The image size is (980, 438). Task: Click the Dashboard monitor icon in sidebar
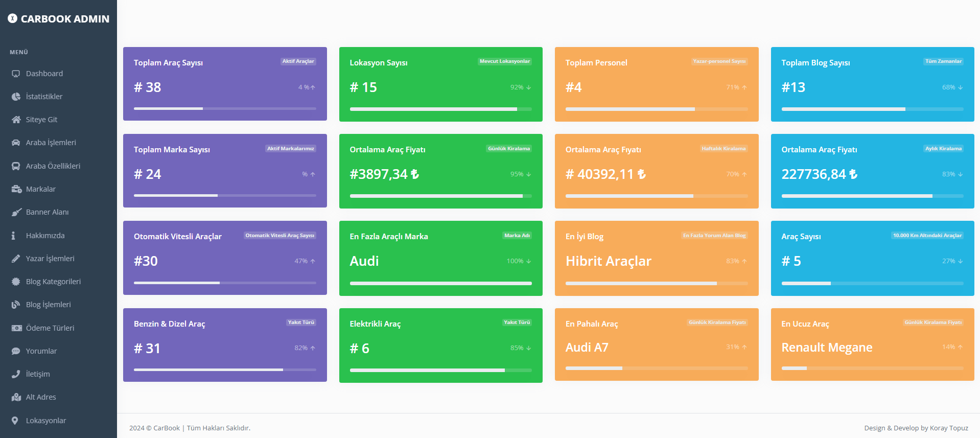[16, 74]
